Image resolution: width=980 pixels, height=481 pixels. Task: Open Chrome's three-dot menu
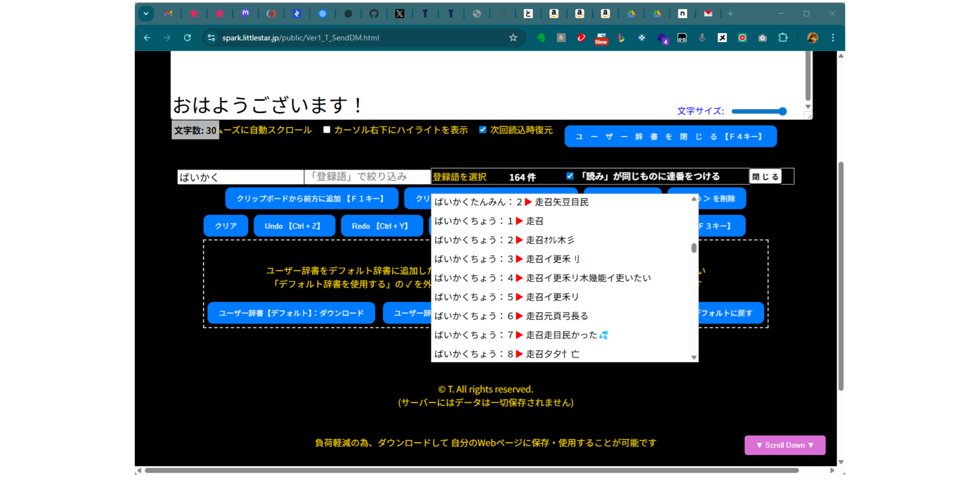(x=833, y=38)
